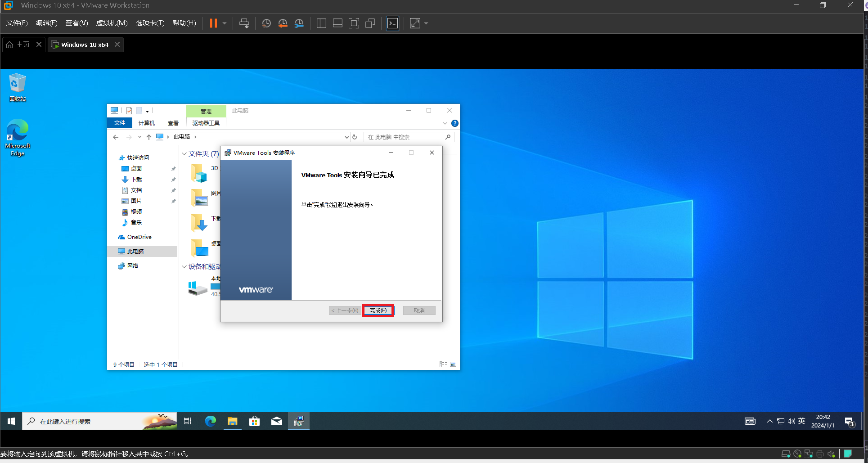Enter full screen mode
The height and width of the screenshot is (463, 868).
[354, 23]
